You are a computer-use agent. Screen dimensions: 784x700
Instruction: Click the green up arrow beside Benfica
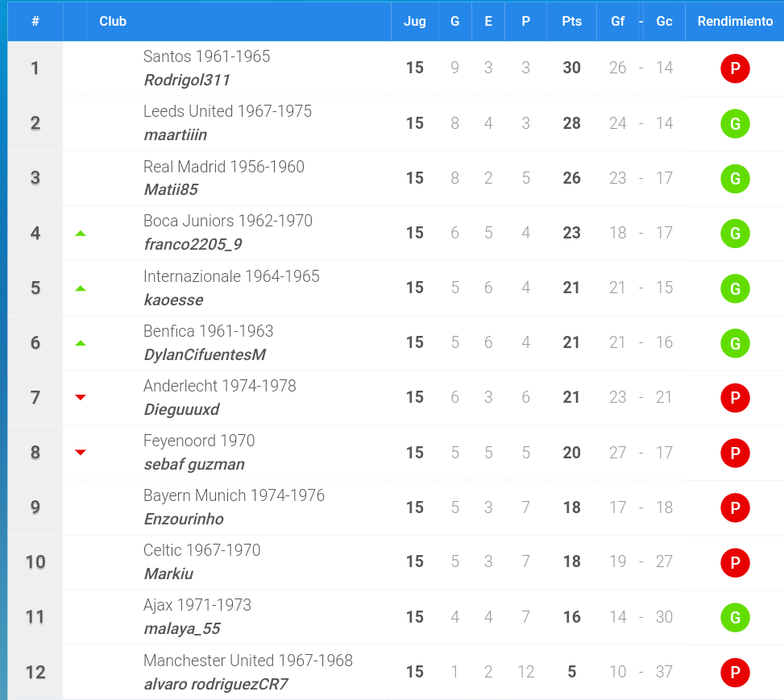81,343
